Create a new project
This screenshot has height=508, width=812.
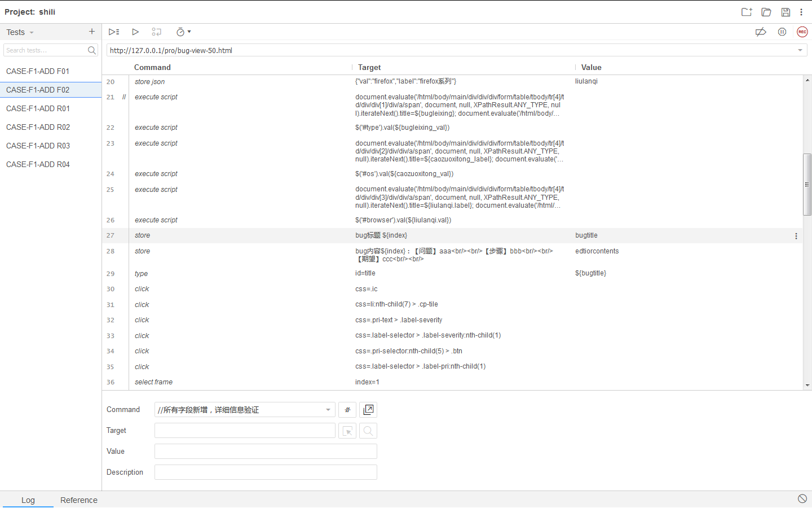747,12
